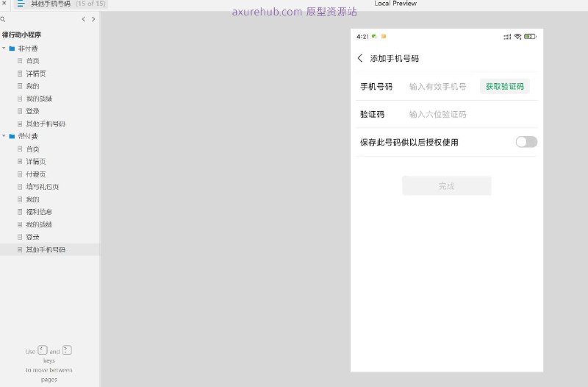
Task: Close the sidebar with the X icon
Action: click(4, 3)
